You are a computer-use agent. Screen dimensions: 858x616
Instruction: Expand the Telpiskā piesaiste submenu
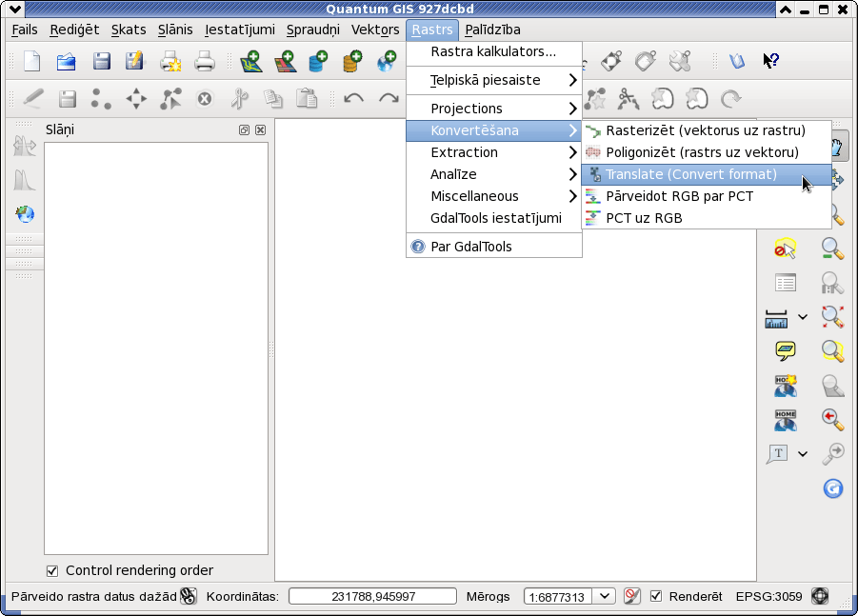coord(494,80)
